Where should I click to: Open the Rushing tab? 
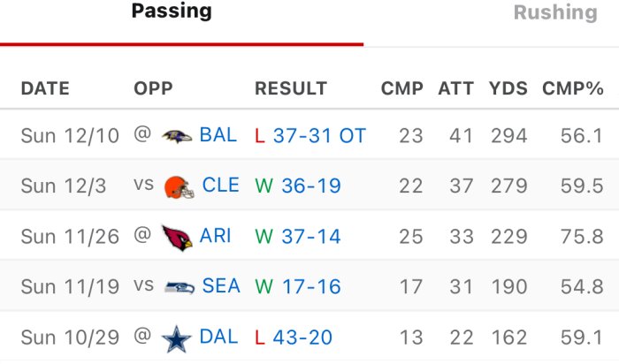point(555,12)
